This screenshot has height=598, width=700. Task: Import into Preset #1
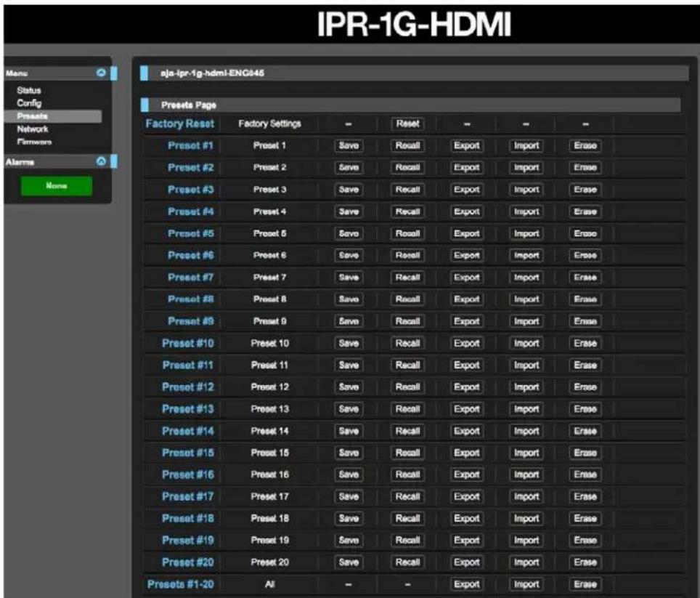[526, 145]
